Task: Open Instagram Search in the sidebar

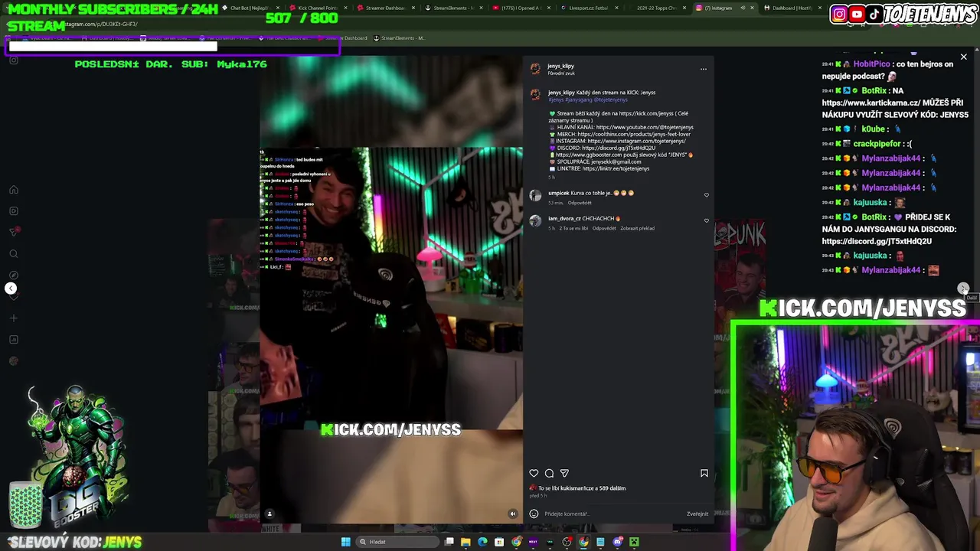Action: click(x=14, y=253)
